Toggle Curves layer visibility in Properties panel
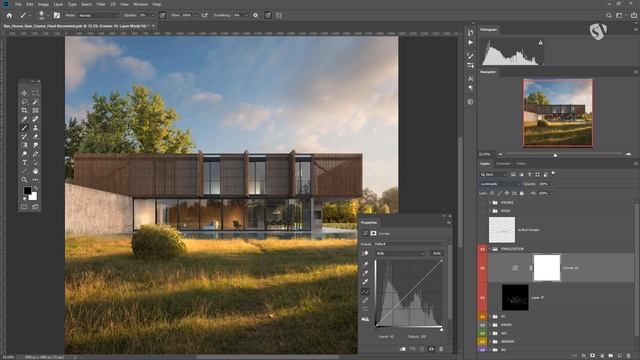This screenshot has width=640, height=360. [x=431, y=349]
